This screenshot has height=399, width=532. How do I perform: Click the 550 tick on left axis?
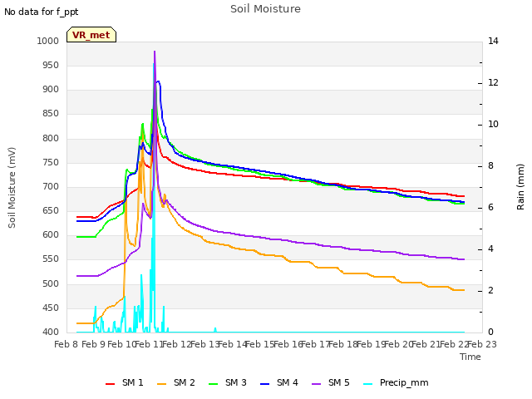(x=51, y=259)
